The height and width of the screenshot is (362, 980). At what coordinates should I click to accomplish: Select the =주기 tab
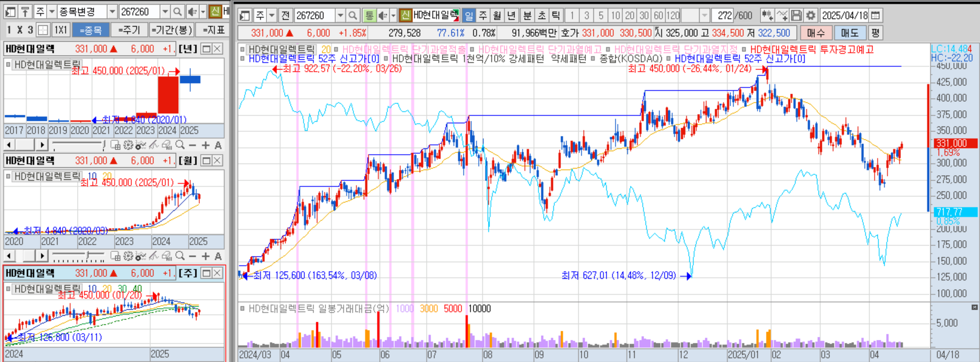click(x=129, y=30)
